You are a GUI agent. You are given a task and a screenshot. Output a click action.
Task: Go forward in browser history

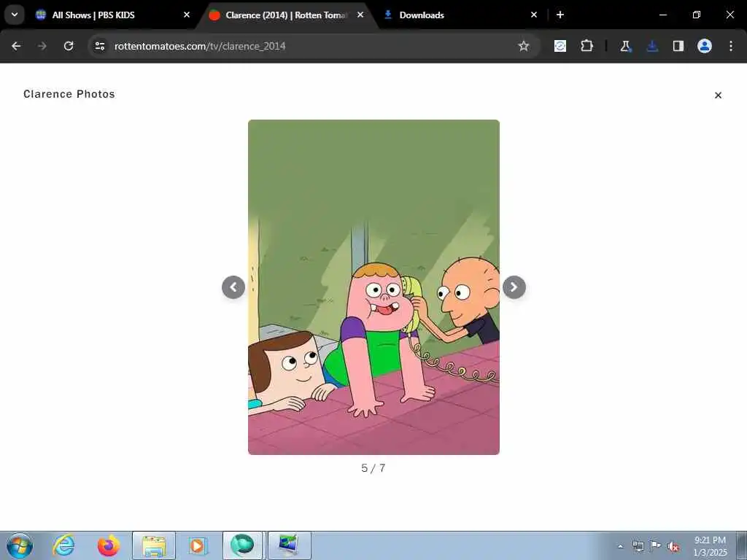(x=42, y=46)
